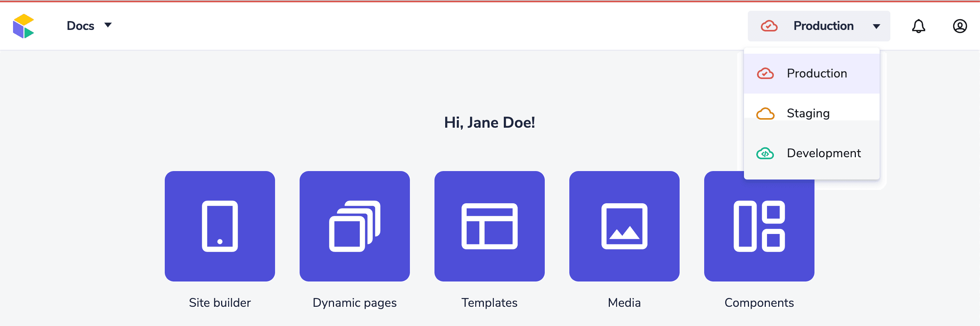Click the Components label
This screenshot has height=326, width=980.
[759, 303]
